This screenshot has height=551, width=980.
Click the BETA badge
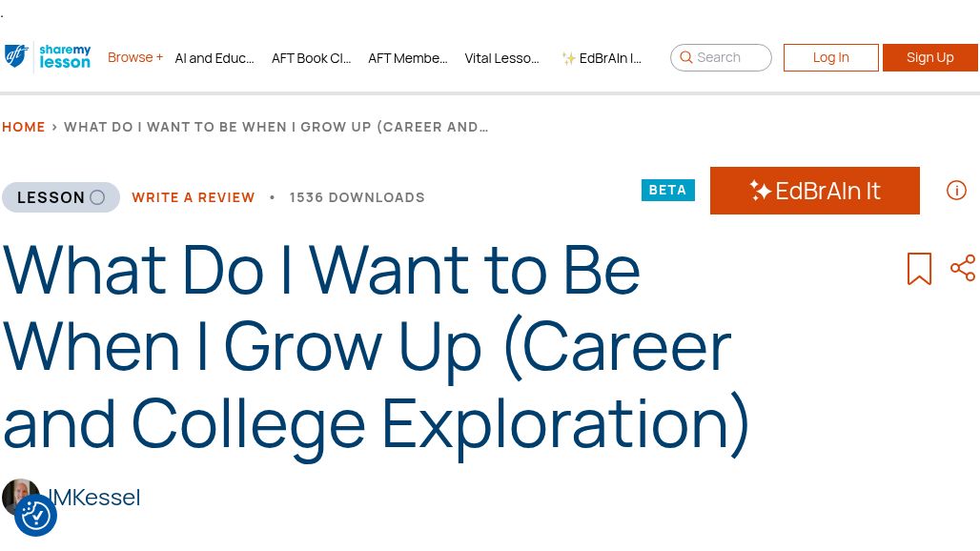point(667,191)
